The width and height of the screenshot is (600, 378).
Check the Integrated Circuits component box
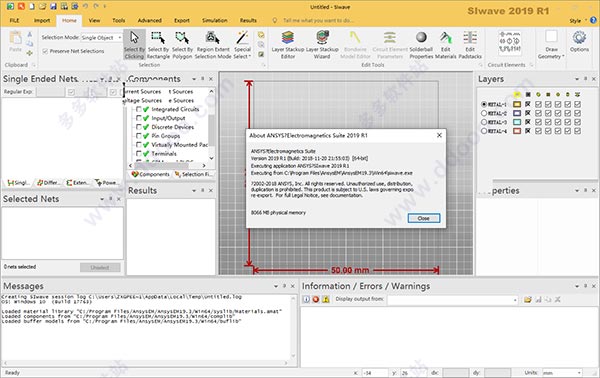(x=139, y=109)
